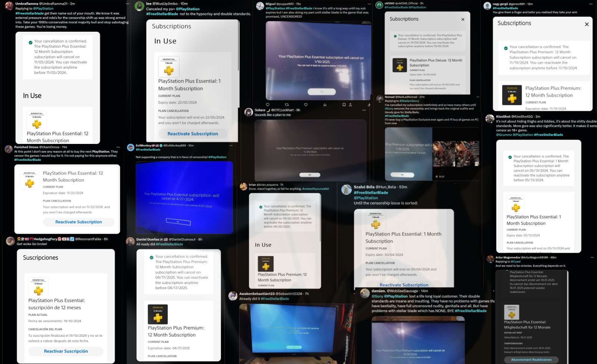Screen dimensions: 597x364
Task: Pause the video in Nomad's tweet
Action: click(437, 176)
